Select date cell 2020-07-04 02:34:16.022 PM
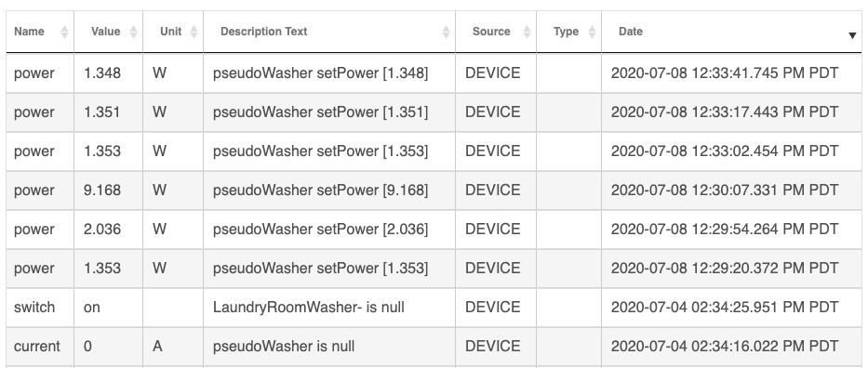Image resolution: width=868 pixels, height=368 pixels. (x=731, y=347)
